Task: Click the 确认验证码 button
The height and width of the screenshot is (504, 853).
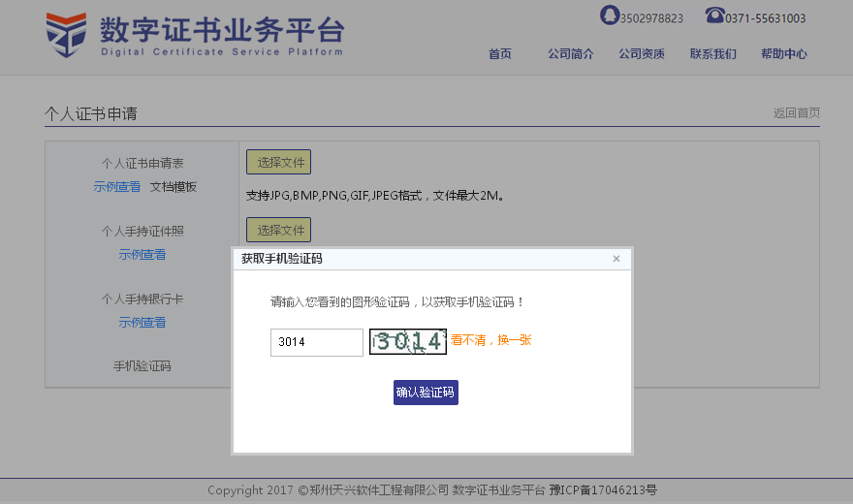Action: click(426, 393)
